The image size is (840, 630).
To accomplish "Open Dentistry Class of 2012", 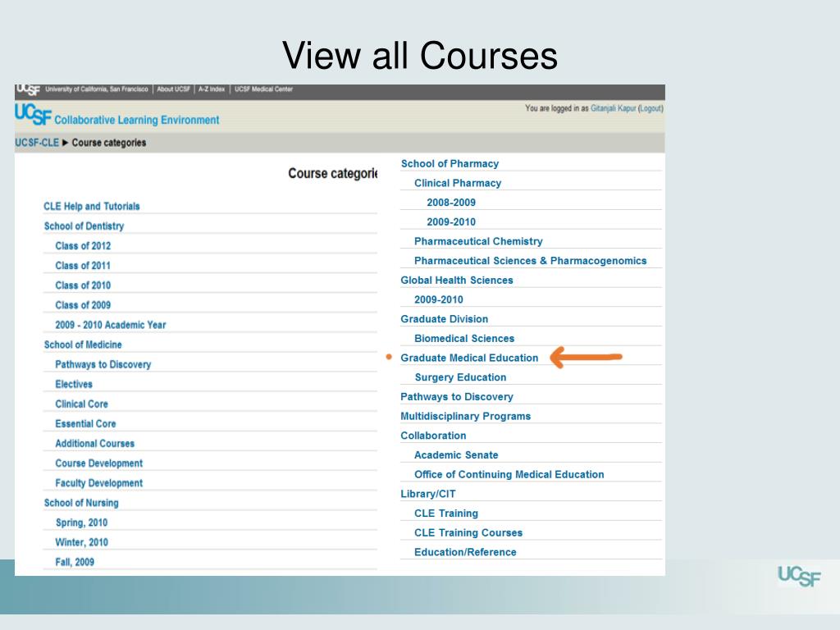I will coord(83,246).
